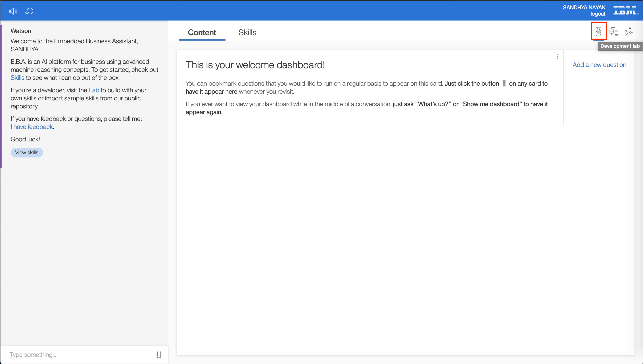Click the connected-nodes graph icon
The height and width of the screenshot is (364, 643).
[x=629, y=31]
